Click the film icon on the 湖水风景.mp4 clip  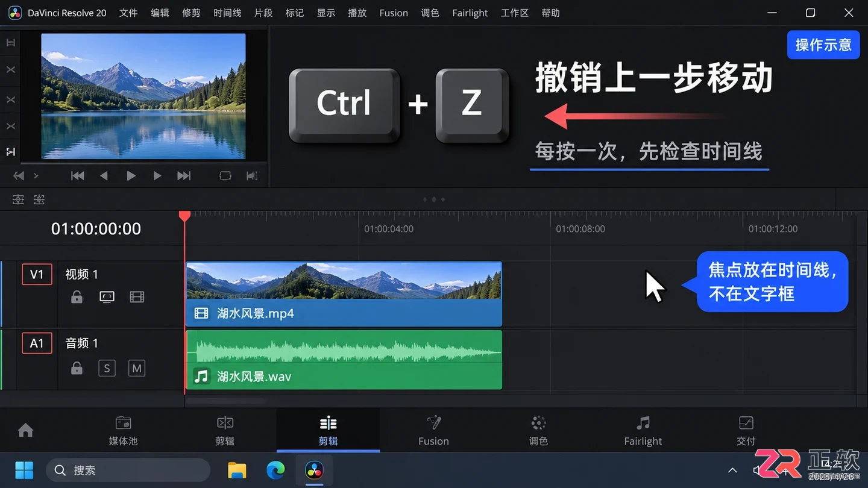[x=201, y=313]
